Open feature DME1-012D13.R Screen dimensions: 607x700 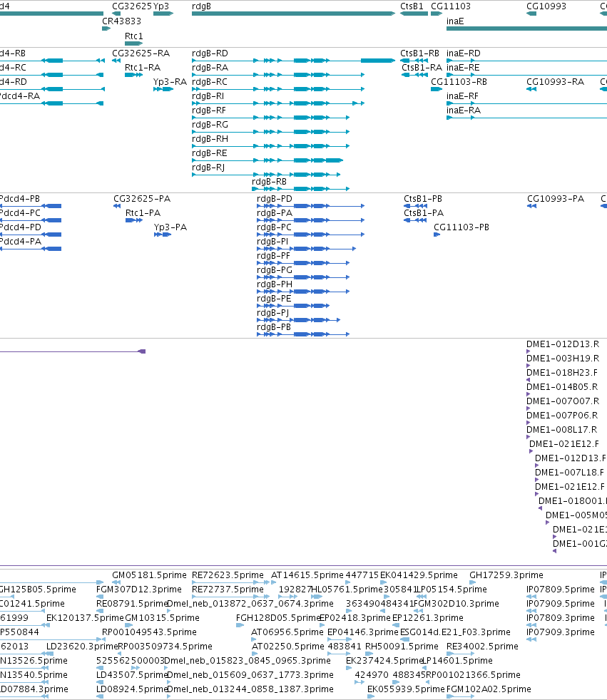563,344
